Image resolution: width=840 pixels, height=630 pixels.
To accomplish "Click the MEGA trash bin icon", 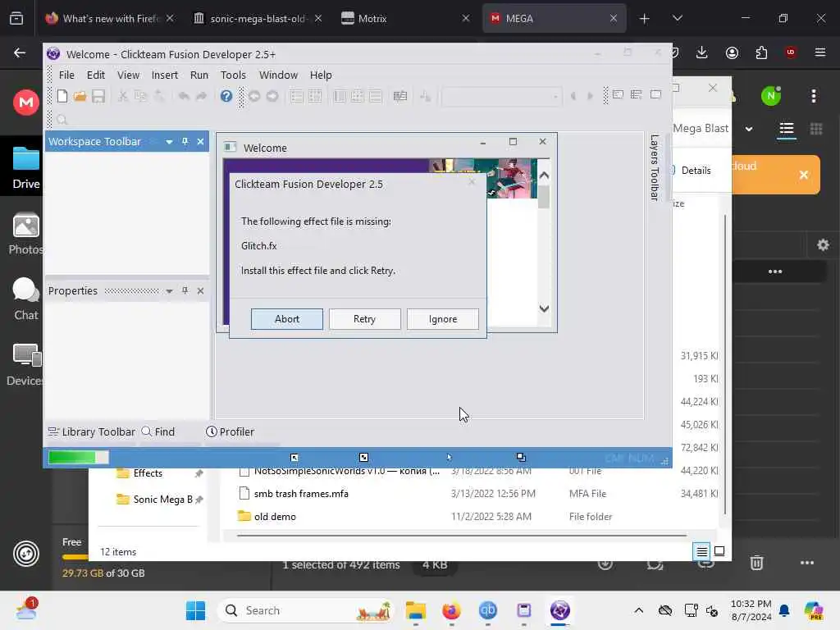I will pos(756,563).
